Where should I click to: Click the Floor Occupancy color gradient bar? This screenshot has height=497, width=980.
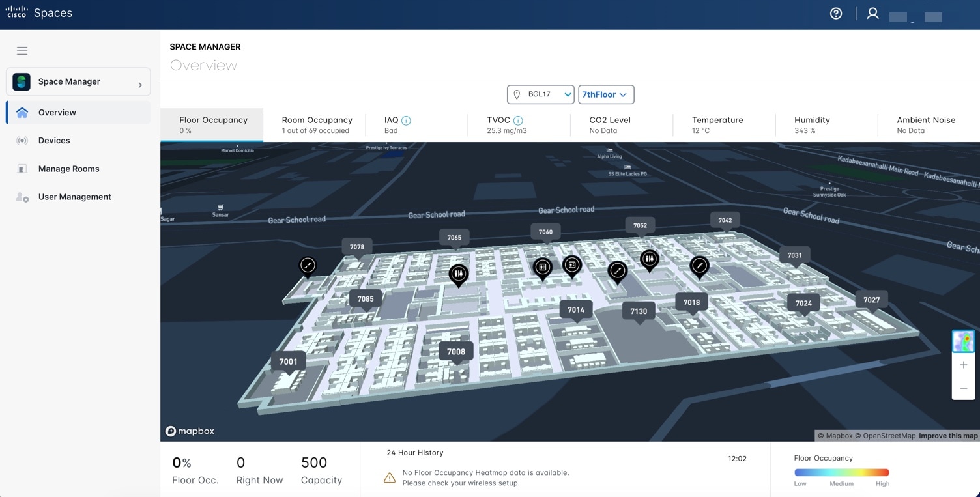[x=841, y=472]
